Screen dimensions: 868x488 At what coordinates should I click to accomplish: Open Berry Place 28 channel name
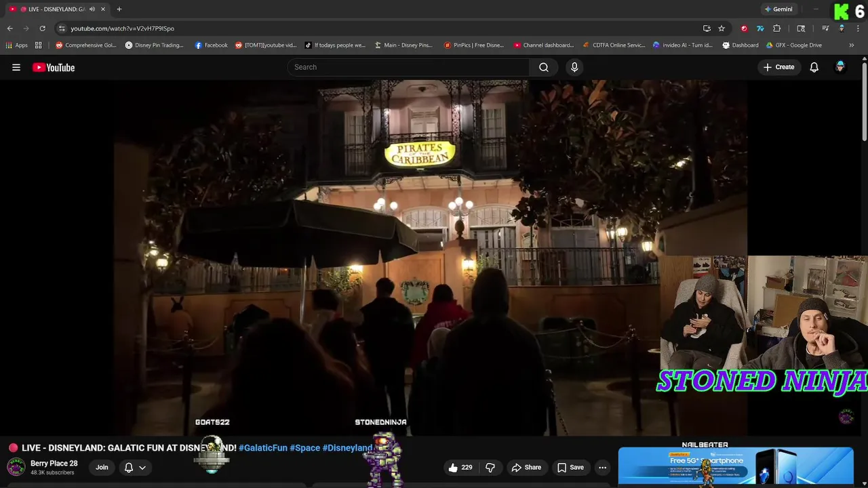54,464
